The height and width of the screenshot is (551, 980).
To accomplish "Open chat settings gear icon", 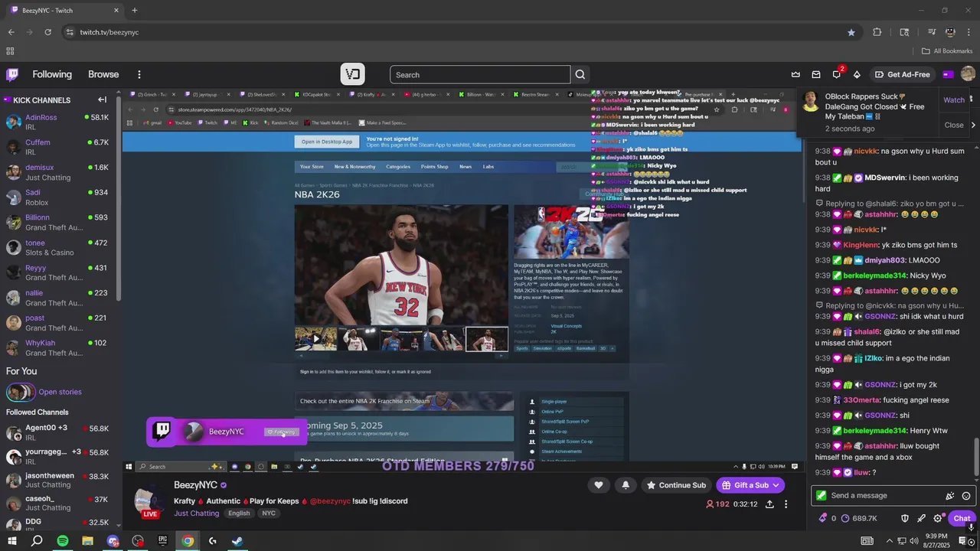I will [x=937, y=518].
